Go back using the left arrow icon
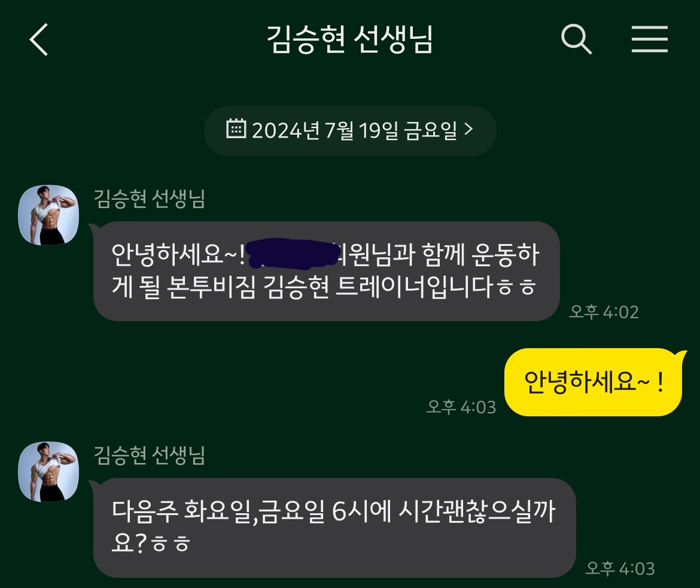This screenshot has width=700, height=588. coord(39,39)
